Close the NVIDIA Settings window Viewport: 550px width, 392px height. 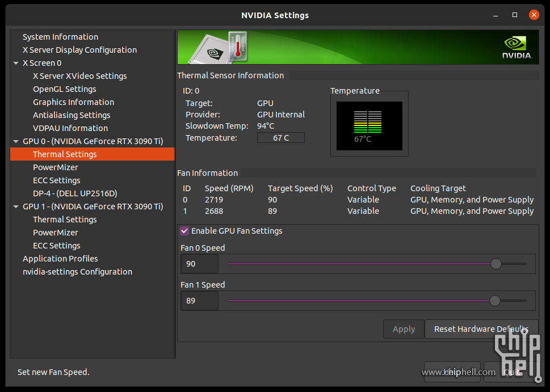534,15
